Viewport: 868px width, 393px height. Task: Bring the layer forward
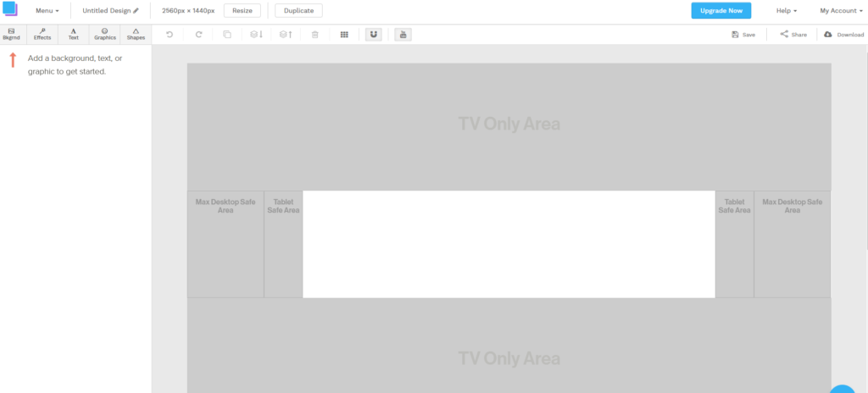(286, 35)
